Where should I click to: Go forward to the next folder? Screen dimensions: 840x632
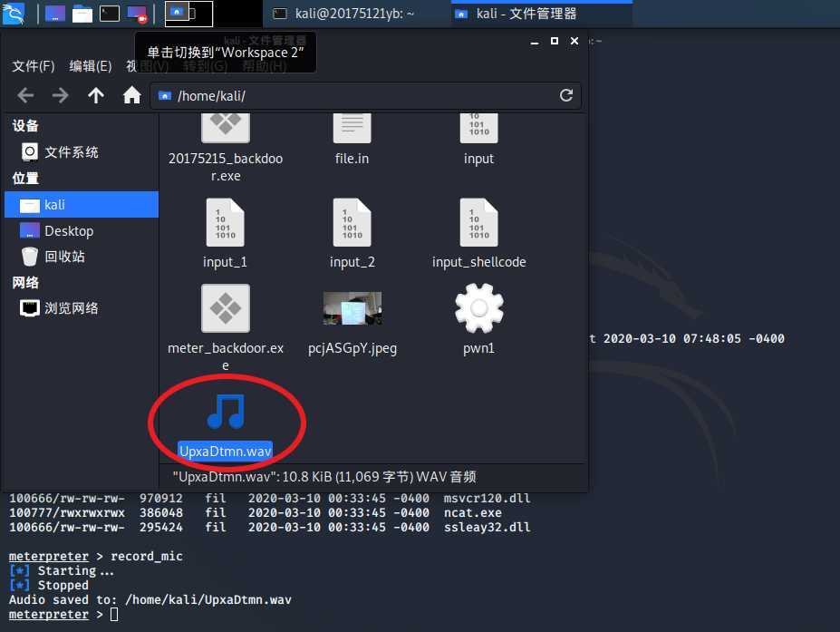tap(61, 95)
